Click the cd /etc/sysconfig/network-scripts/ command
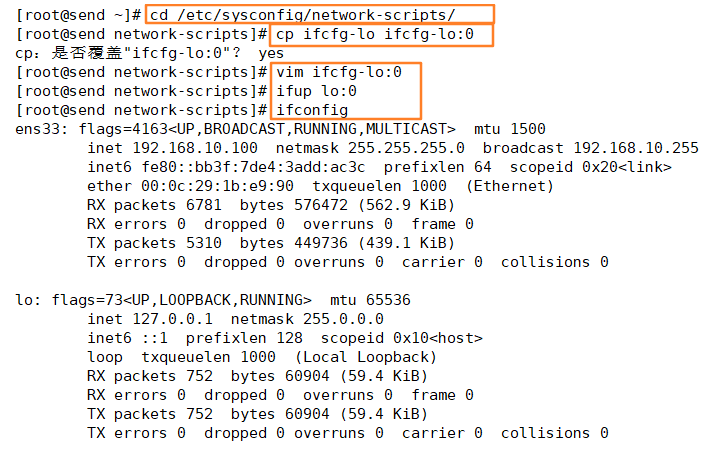 302,15
